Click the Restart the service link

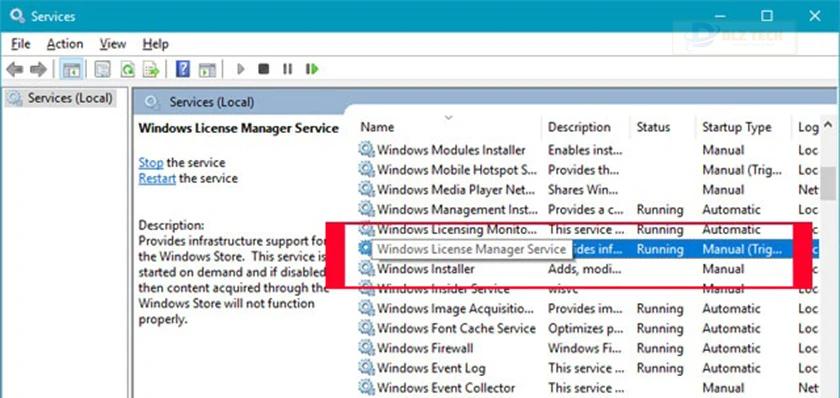tap(157, 178)
